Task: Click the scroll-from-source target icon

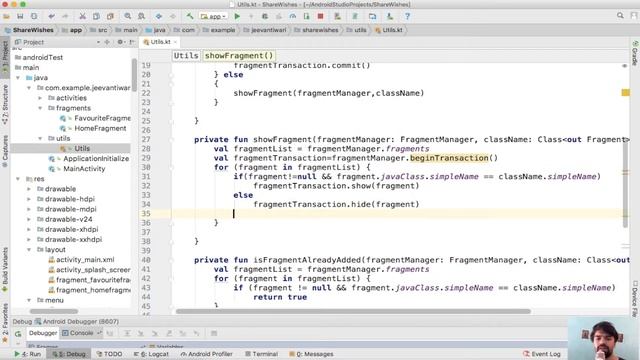Action: pyautogui.click(x=107, y=42)
